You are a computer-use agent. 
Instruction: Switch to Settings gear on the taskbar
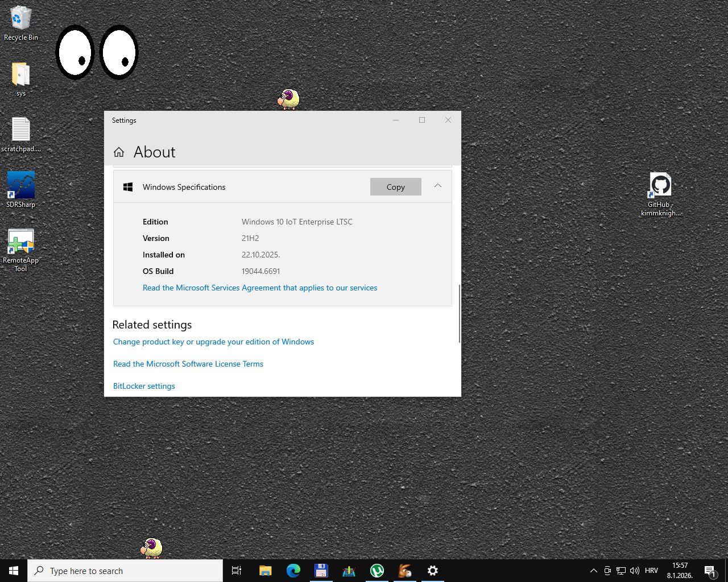[x=432, y=571]
